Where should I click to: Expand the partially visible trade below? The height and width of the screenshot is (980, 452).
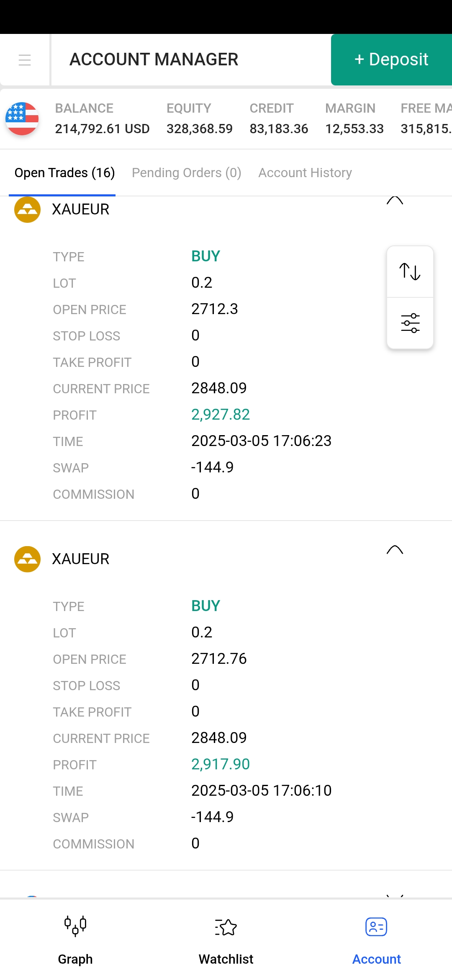pos(395,895)
